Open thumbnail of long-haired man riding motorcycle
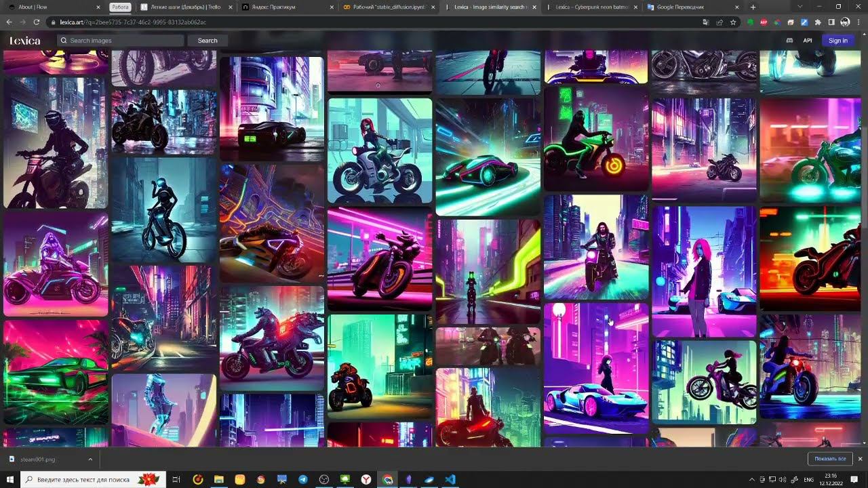 pyautogui.click(x=596, y=247)
